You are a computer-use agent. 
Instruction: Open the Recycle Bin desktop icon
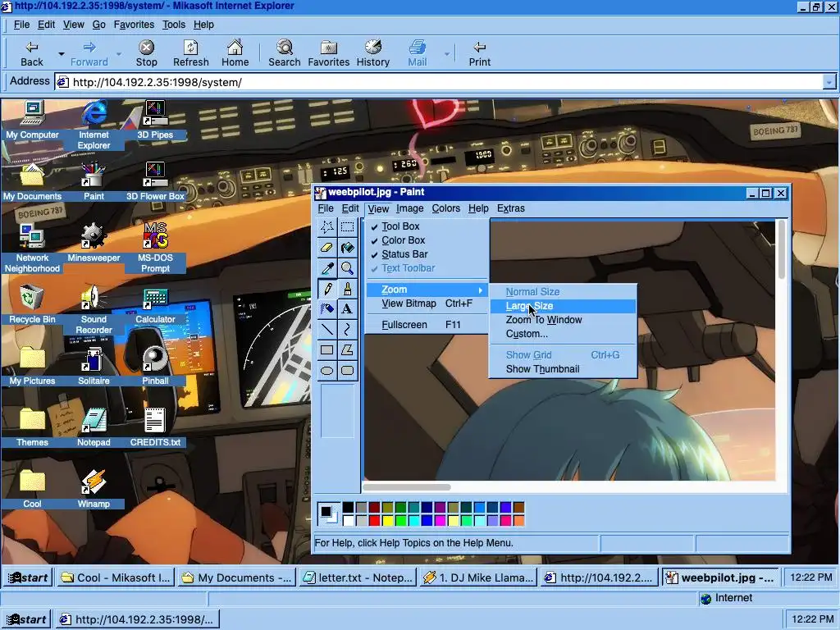[32, 304]
